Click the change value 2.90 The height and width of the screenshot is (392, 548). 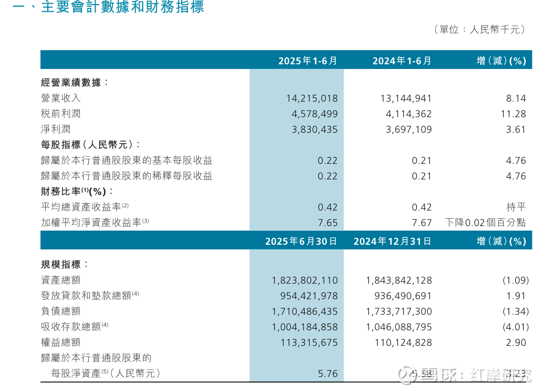pyautogui.click(x=516, y=342)
